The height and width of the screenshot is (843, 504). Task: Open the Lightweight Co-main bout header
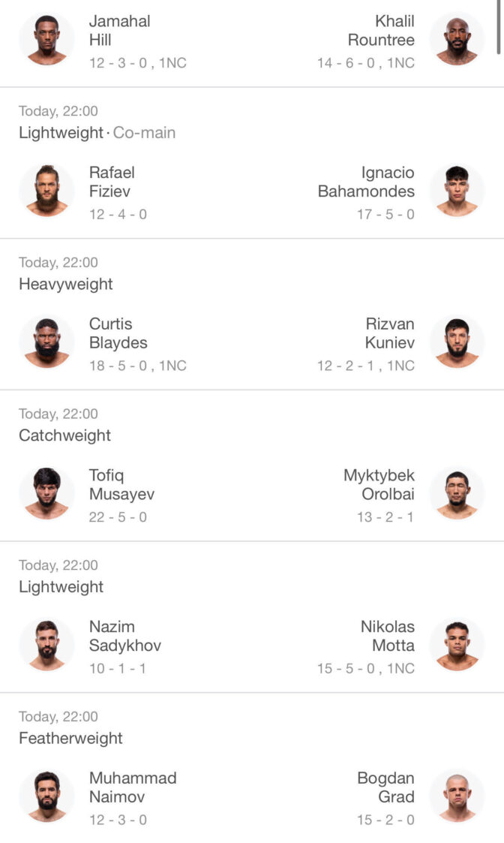[x=97, y=133]
